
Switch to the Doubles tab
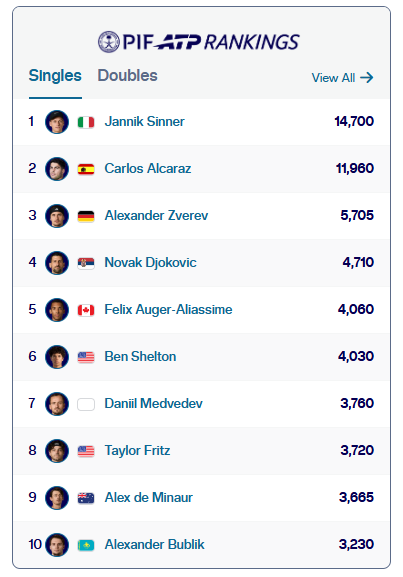pos(127,75)
